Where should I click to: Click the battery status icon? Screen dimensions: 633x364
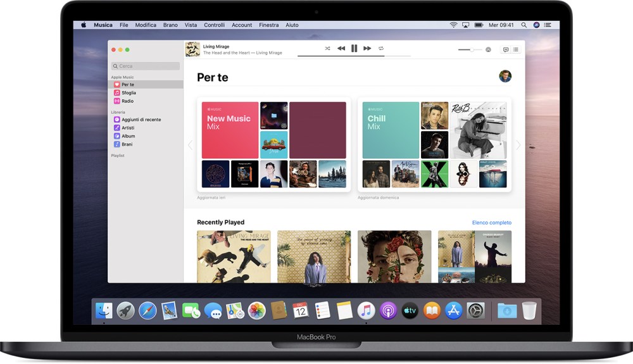coord(479,25)
